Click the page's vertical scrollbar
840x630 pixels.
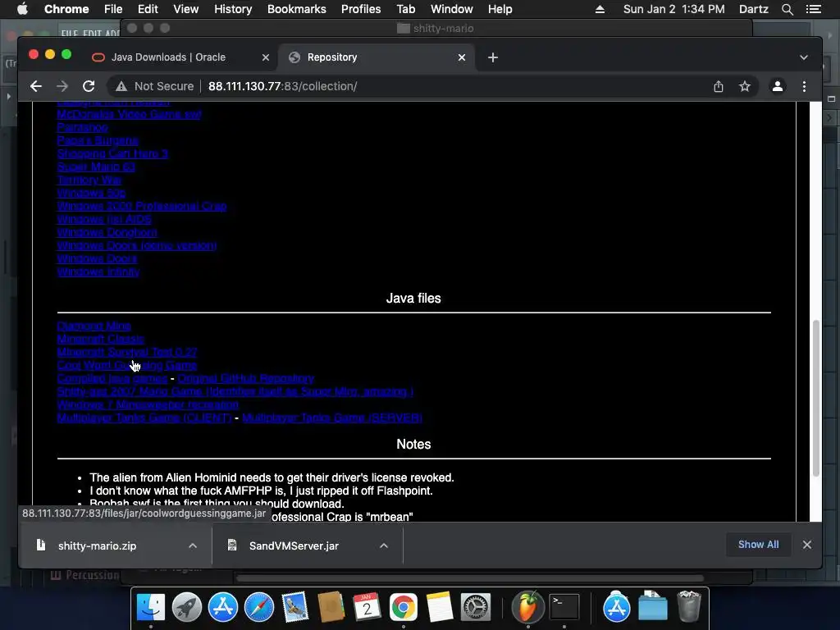tap(816, 398)
